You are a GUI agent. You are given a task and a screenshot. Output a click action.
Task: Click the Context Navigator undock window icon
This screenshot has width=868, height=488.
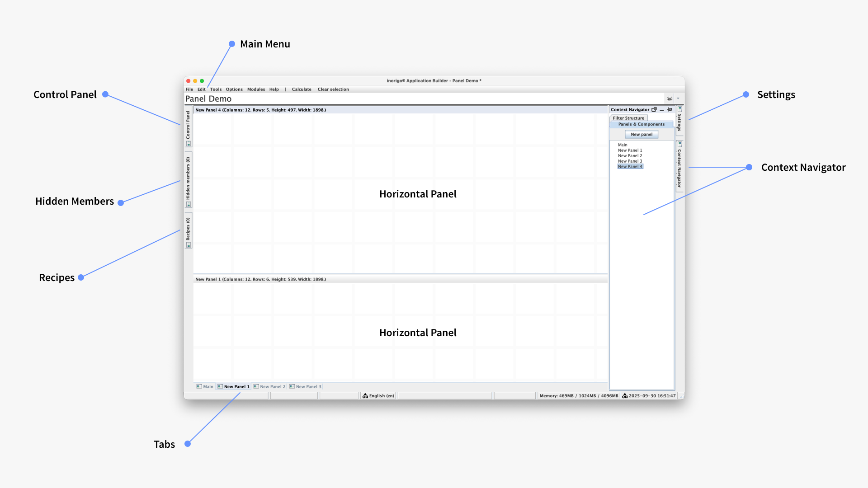tap(654, 109)
